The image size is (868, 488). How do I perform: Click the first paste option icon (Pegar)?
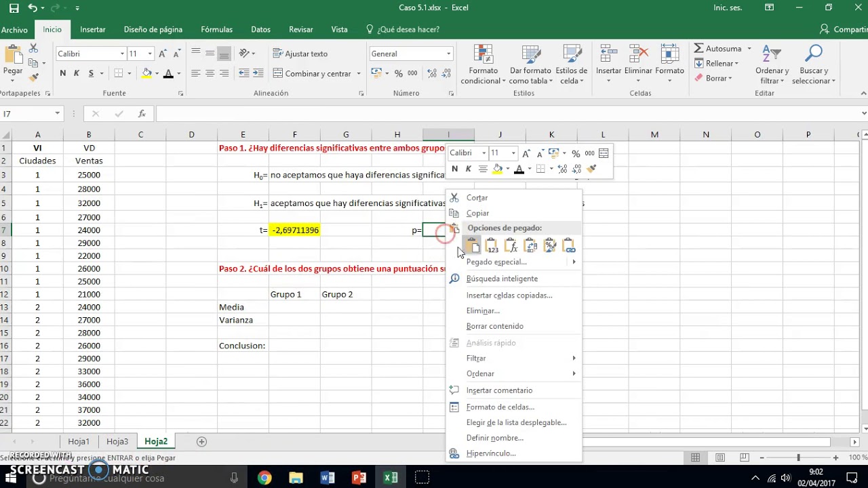pyautogui.click(x=473, y=245)
